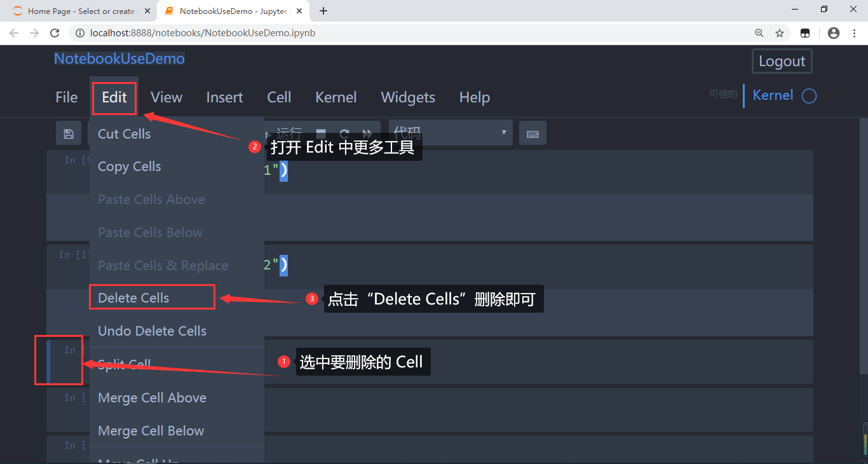
Task: Click the save and checkpoint toolbar icon
Action: [x=69, y=133]
